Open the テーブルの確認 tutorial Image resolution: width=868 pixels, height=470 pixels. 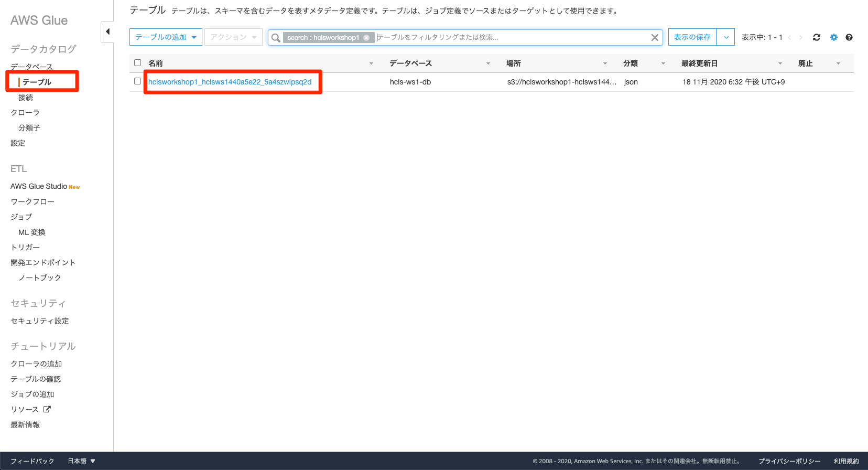point(36,379)
